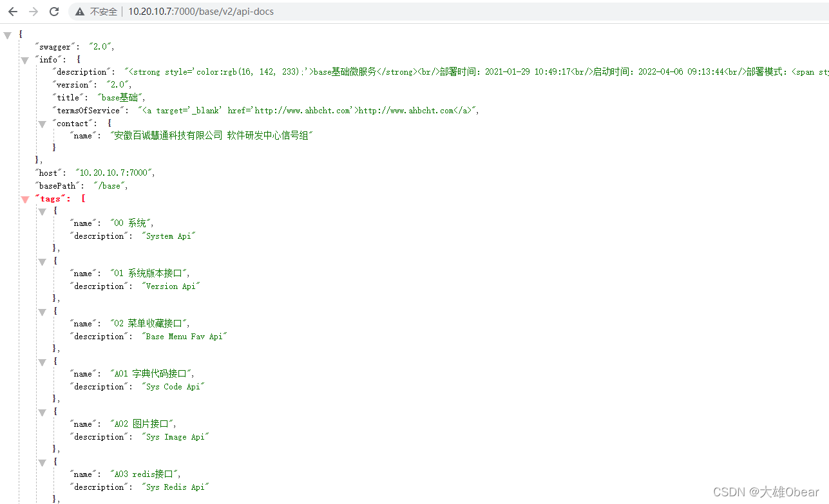829x504 pixels.
Task: Click the "contact" key label
Action: coord(73,122)
